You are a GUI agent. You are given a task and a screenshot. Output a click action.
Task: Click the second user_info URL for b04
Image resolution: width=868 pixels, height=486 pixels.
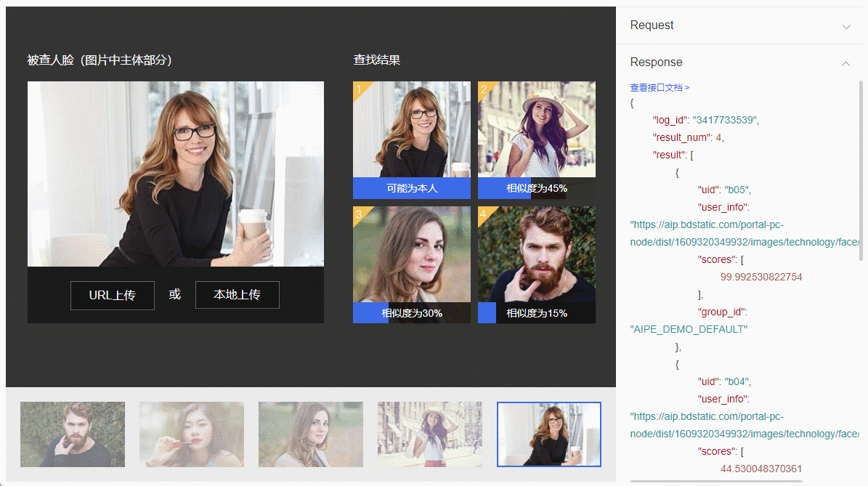tap(745, 425)
